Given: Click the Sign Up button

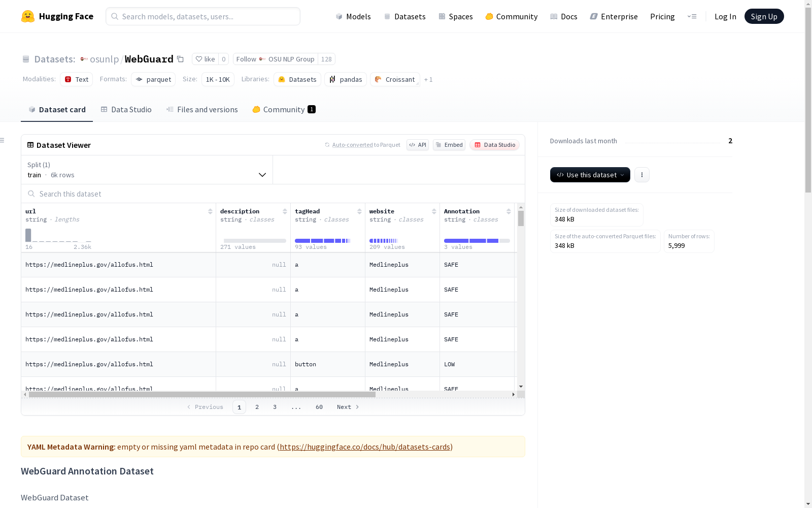Looking at the screenshot, I should point(764,16).
